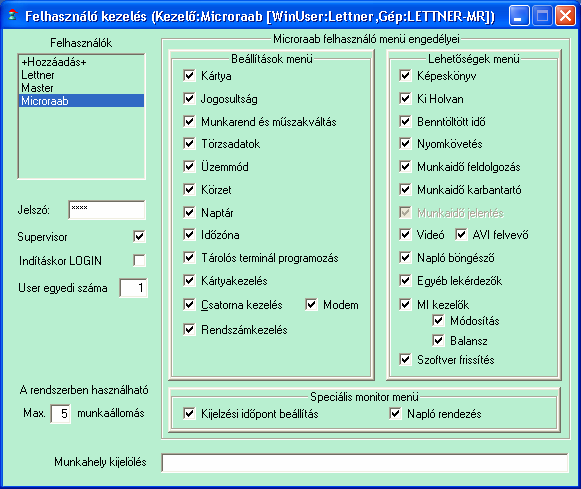This screenshot has width=581, height=489.
Task: Select +Hozzáadás+ in the user list
Action: (x=81, y=62)
